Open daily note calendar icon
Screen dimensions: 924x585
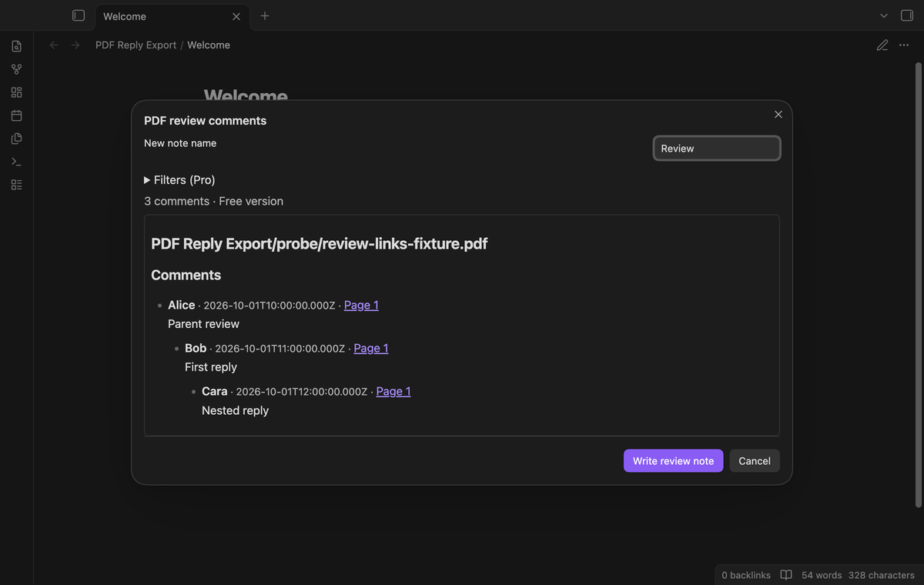tap(16, 115)
